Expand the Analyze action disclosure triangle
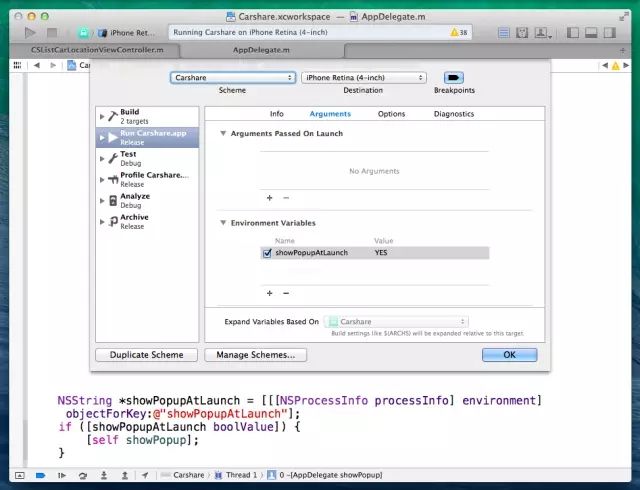 pyautogui.click(x=102, y=200)
